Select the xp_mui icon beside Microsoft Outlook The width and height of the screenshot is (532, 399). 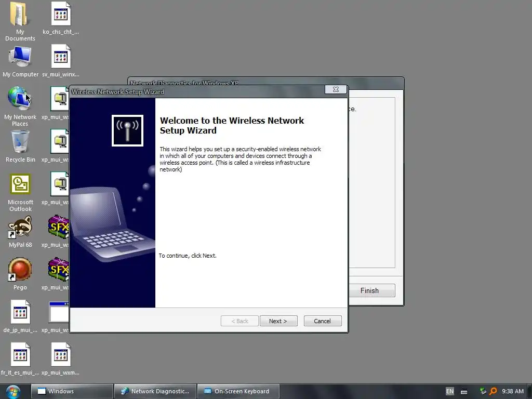pyautogui.click(x=60, y=184)
